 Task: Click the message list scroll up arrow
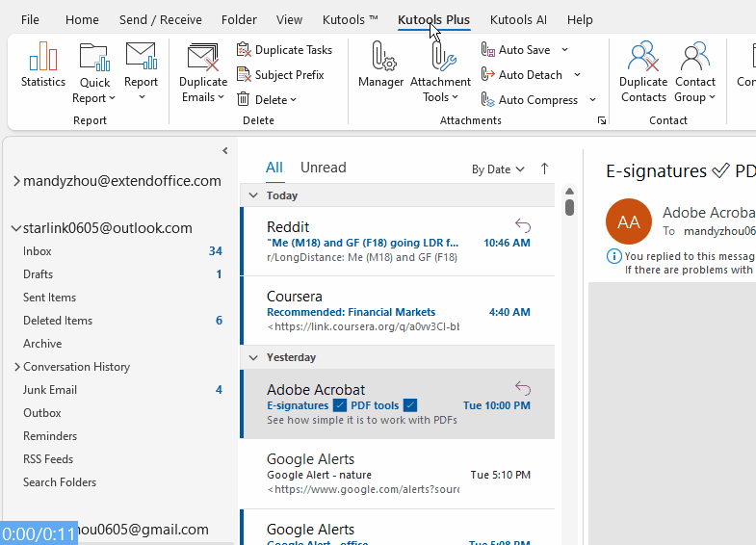pos(569,192)
